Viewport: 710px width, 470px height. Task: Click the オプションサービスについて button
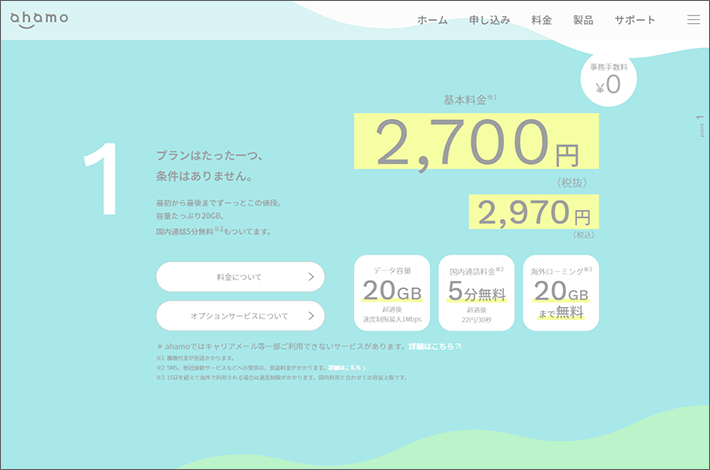click(240, 316)
